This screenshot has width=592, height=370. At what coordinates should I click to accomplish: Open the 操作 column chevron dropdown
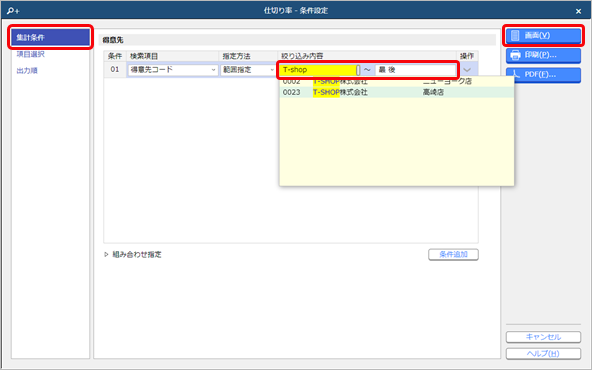point(467,70)
